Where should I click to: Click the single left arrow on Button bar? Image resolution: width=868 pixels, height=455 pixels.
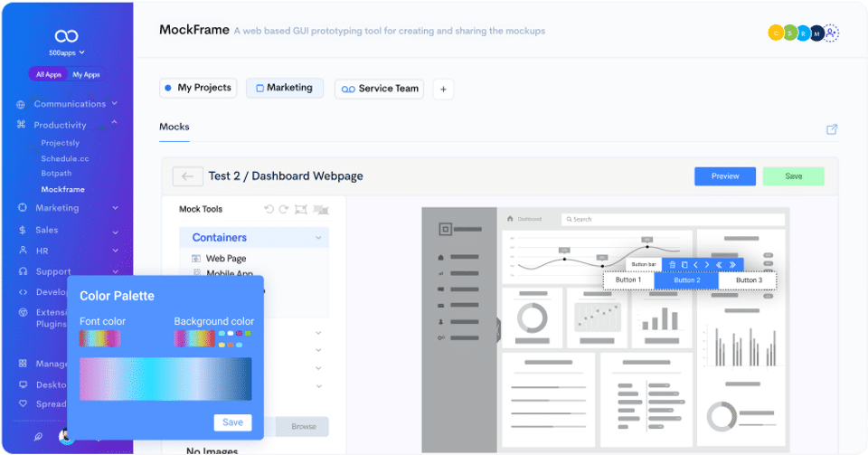(x=696, y=264)
